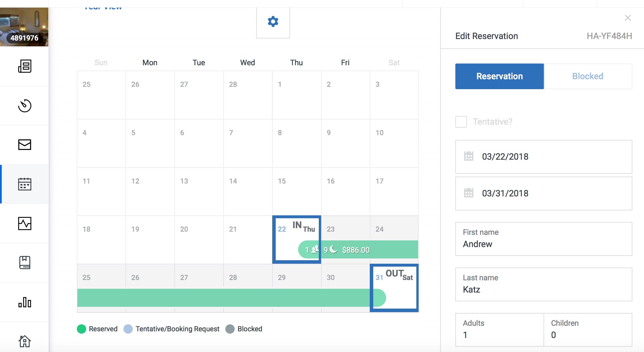Open the house icon in the sidebar
This screenshot has width=644, height=352.
click(x=25, y=341)
